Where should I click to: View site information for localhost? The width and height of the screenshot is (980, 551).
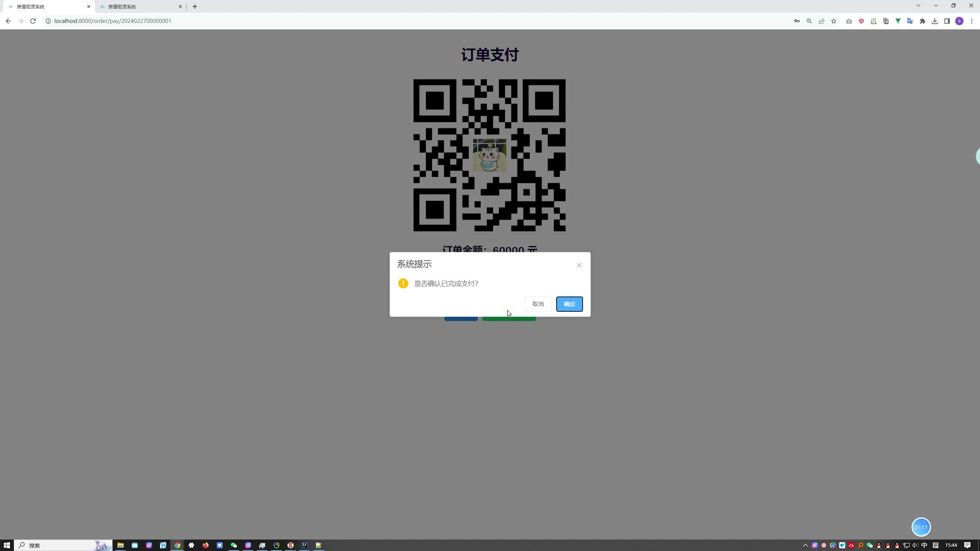click(48, 21)
